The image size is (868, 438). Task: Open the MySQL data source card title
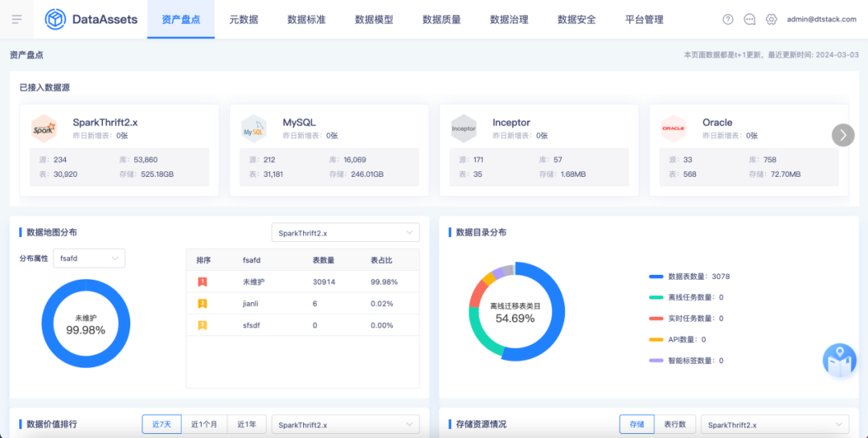pyautogui.click(x=299, y=122)
